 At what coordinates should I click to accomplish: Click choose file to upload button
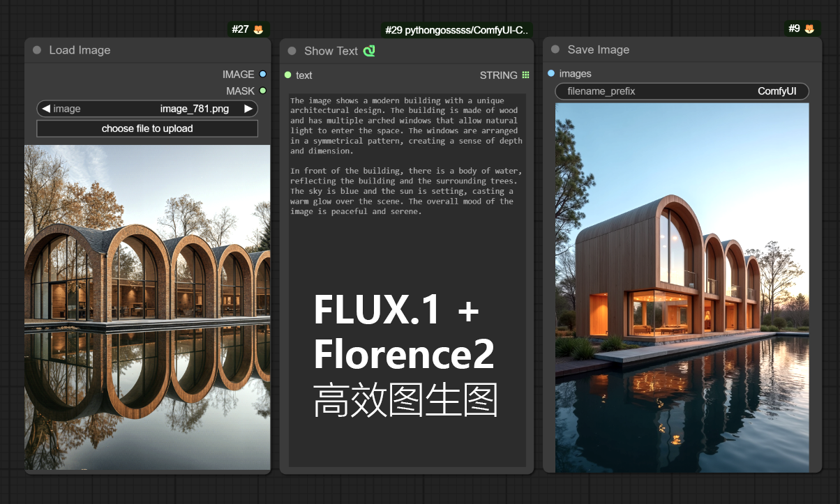tap(147, 128)
